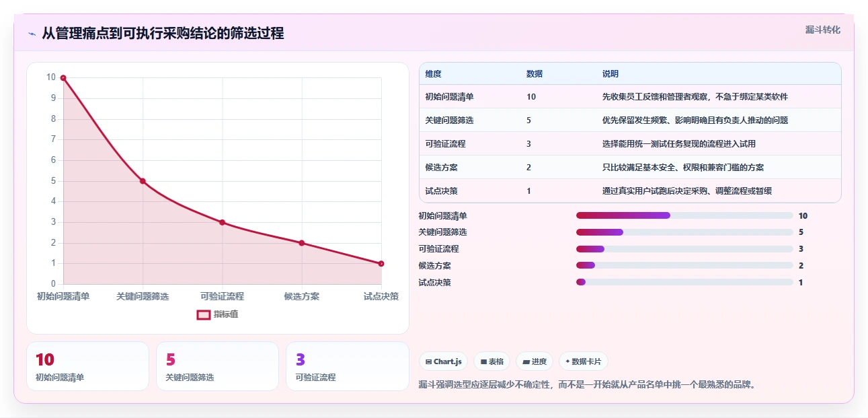The width and height of the screenshot is (868, 418).
Task: Click the 漏斗转化 label in header
Action: (822, 30)
